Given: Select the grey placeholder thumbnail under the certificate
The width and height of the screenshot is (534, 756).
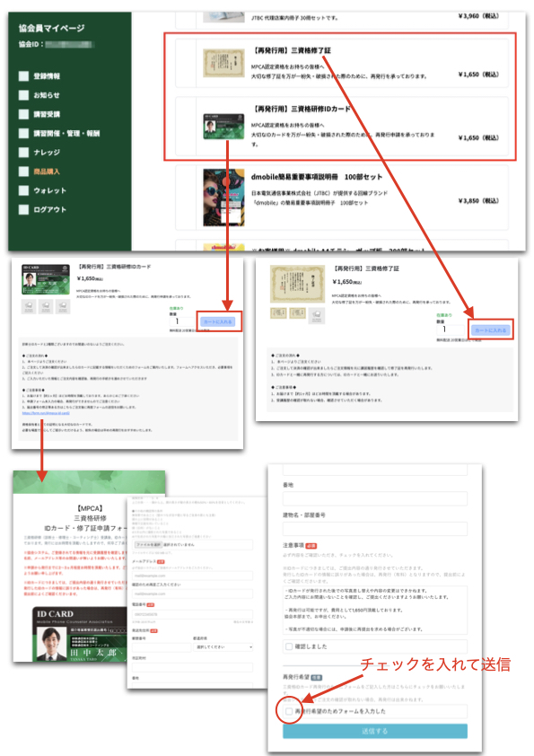Looking at the screenshot, I should coord(317,315).
